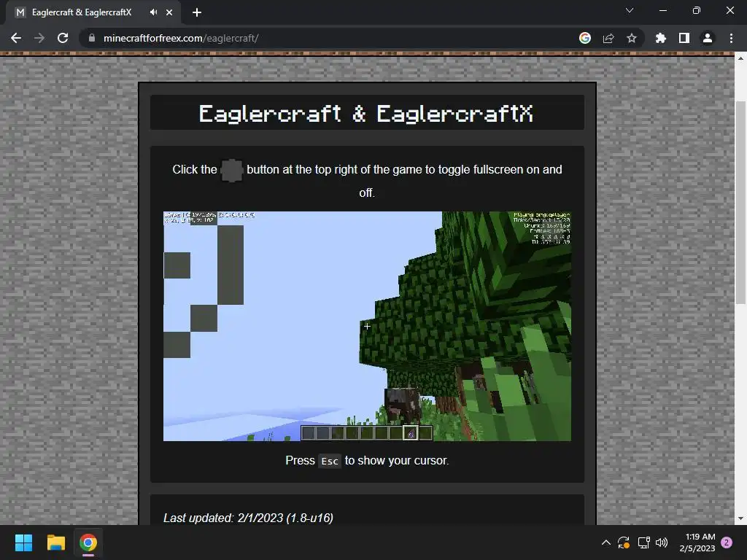Click the browser forward arrow
The width and height of the screenshot is (747, 560).
coord(39,38)
